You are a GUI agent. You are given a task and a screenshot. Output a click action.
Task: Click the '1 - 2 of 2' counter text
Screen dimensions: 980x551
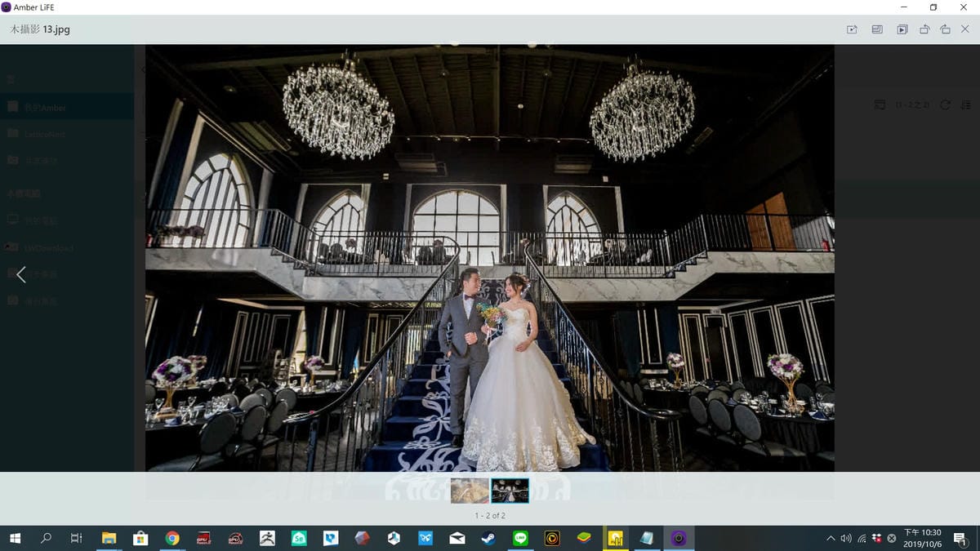point(490,516)
